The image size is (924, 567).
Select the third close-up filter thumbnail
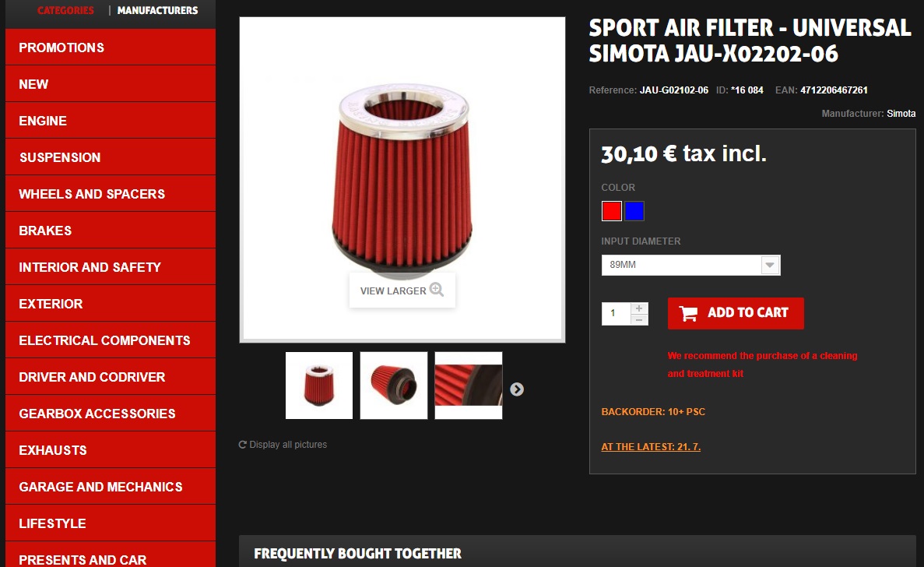(x=469, y=386)
